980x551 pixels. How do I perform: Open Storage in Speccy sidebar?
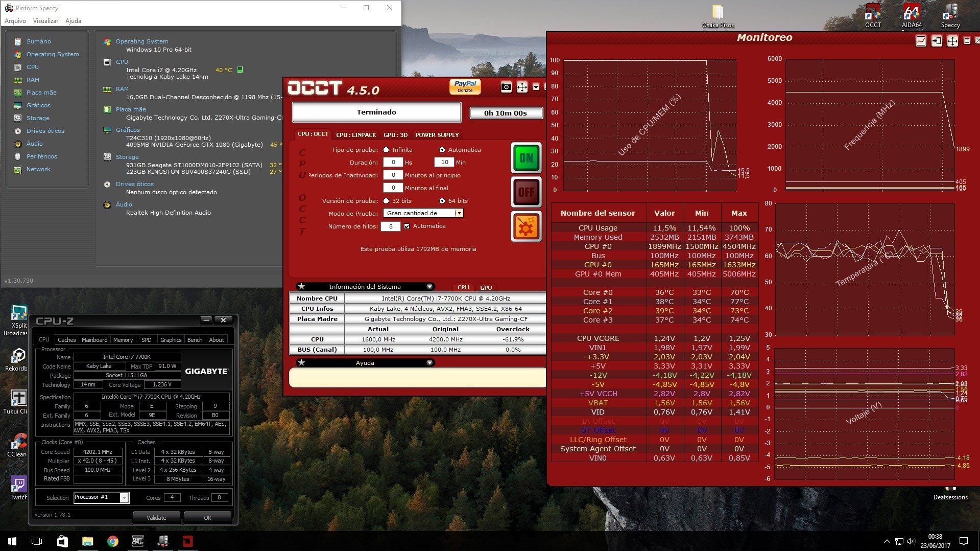tap(38, 118)
